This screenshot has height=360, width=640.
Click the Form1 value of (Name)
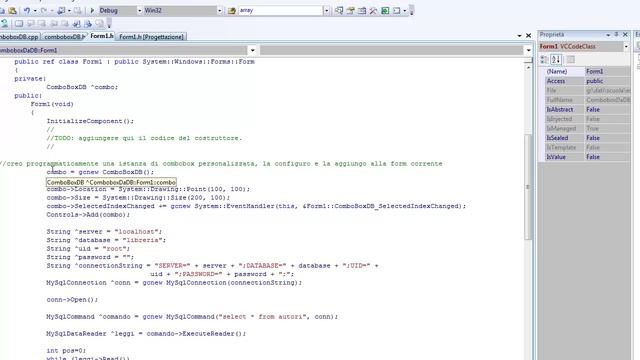click(x=594, y=71)
